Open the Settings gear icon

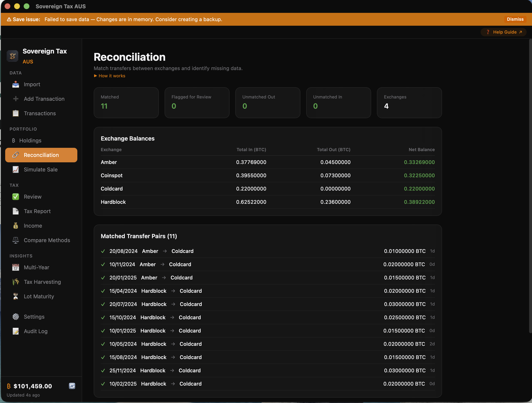[x=15, y=317]
